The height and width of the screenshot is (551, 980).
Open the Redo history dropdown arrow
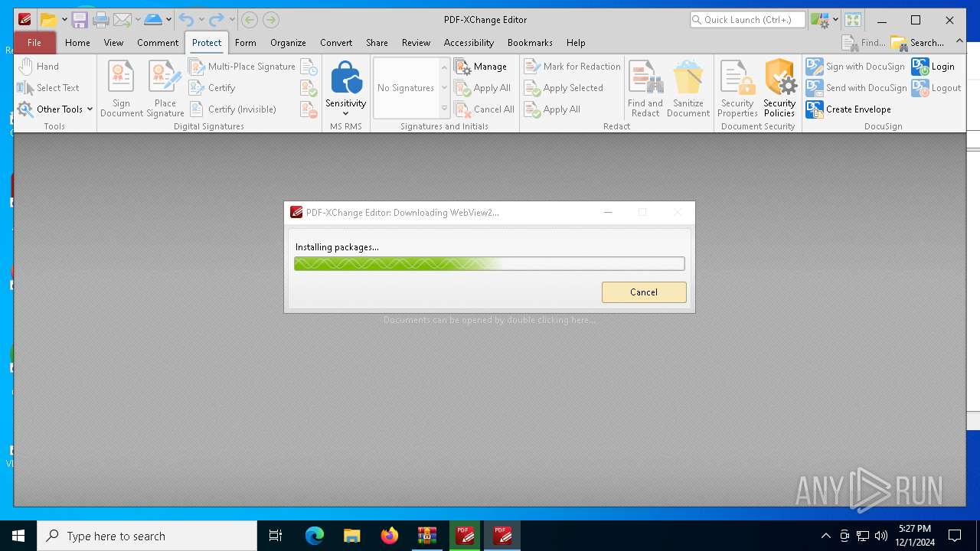(x=232, y=20)
